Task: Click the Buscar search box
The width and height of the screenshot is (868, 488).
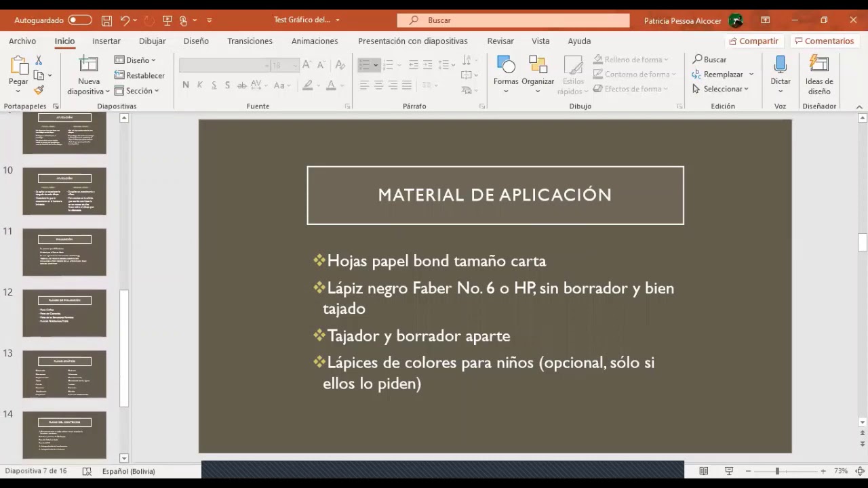Action: [513, 20]
